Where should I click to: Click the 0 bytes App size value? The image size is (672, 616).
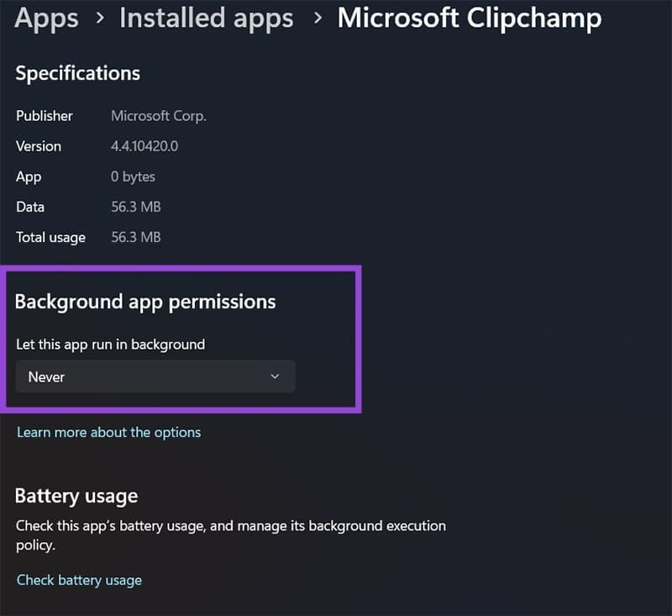(x=133, y=176)
